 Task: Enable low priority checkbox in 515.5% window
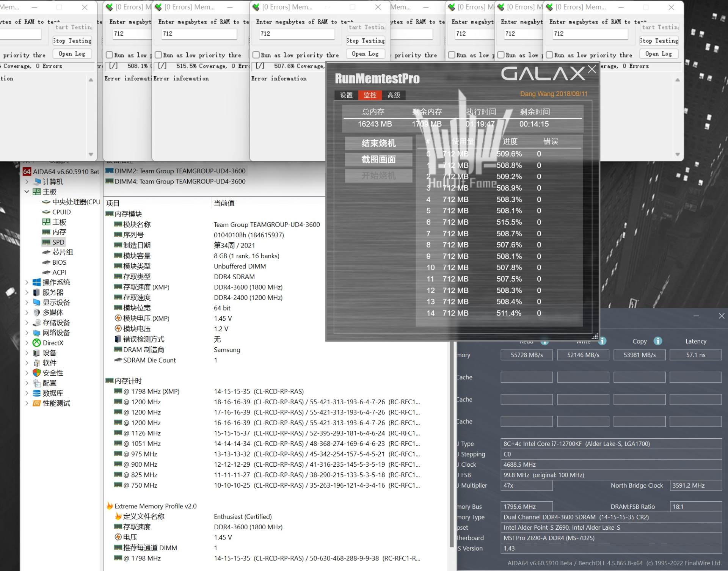158,55
